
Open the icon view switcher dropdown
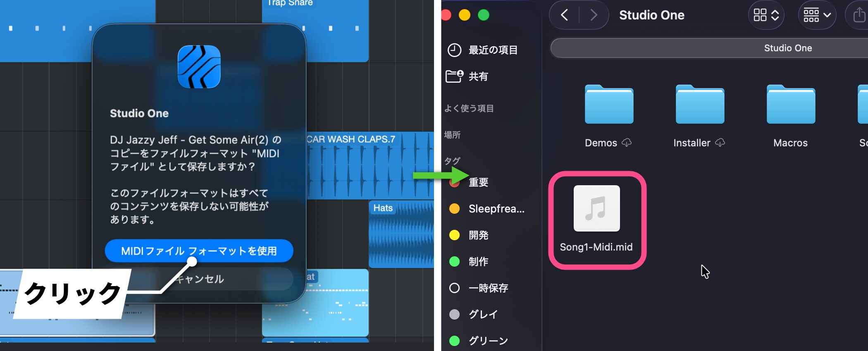(x=766, y=15)
